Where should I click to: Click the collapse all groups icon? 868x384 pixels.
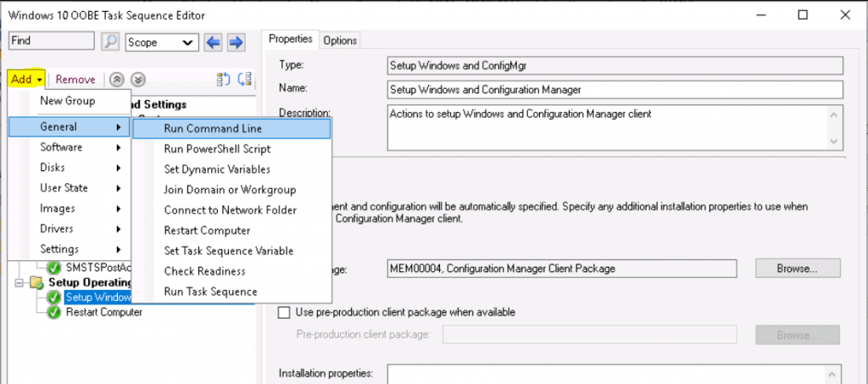click(244, 80)
